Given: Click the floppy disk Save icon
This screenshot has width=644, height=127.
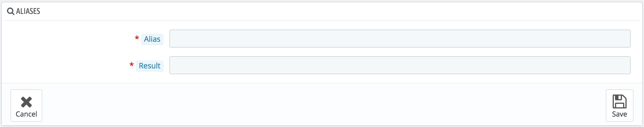Looking at the screenshot, I should click(619, 101).
